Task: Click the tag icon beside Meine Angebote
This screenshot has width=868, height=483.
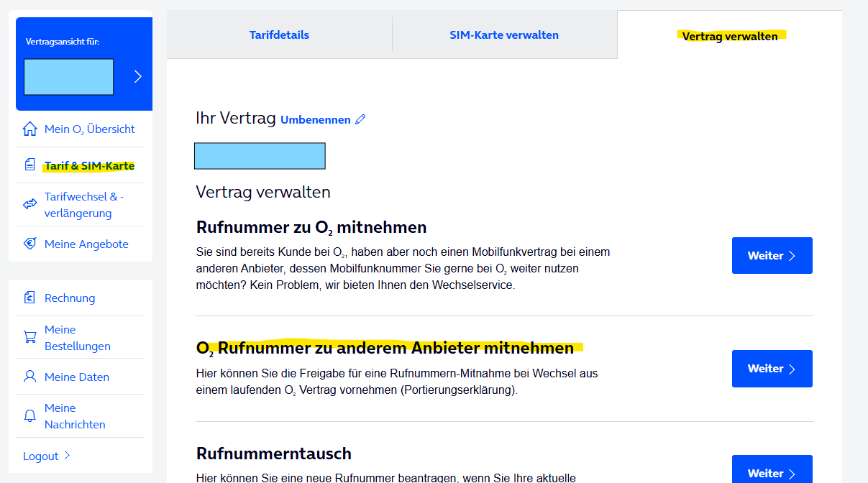Action: coord(29,244)
